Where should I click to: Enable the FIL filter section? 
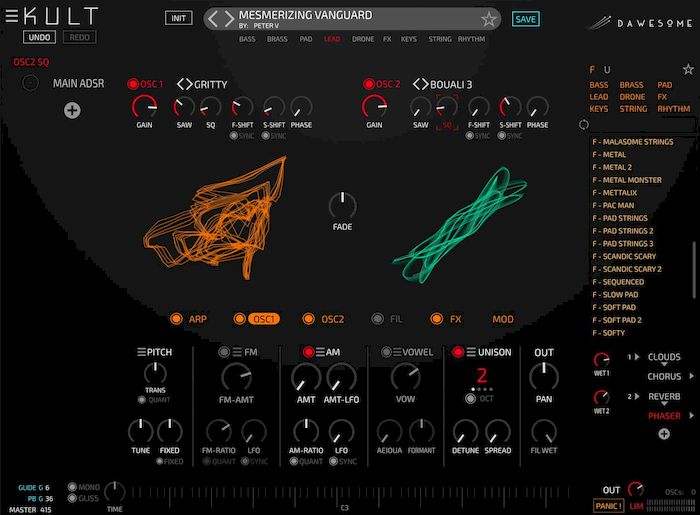(x=378, y=319)
